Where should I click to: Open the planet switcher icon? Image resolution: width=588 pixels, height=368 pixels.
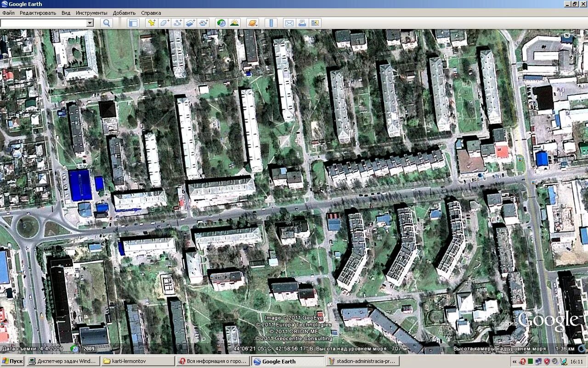[x=253, y=23]
